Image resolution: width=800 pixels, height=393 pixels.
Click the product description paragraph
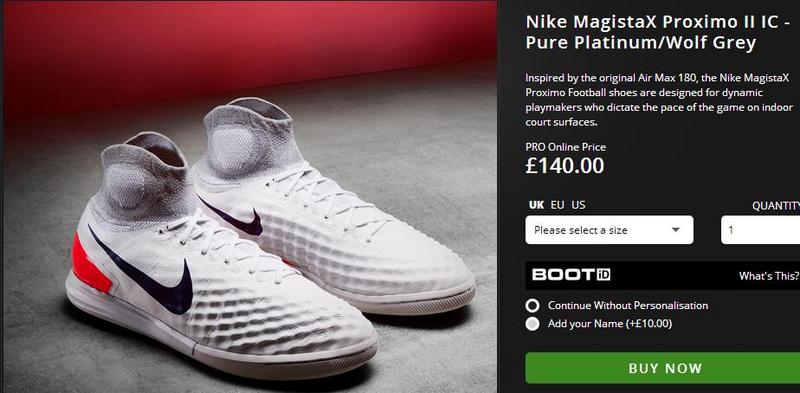pyautogui.click(x=659, y=100)
